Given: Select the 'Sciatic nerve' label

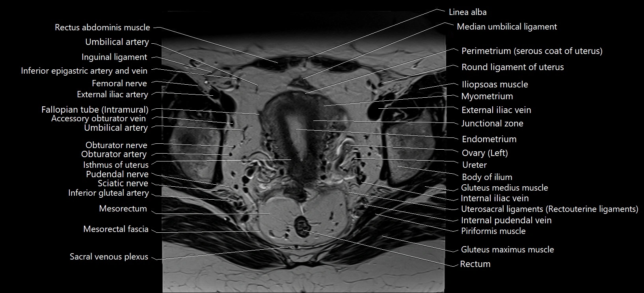Looking at the screenshot, I should coord(123,184).
